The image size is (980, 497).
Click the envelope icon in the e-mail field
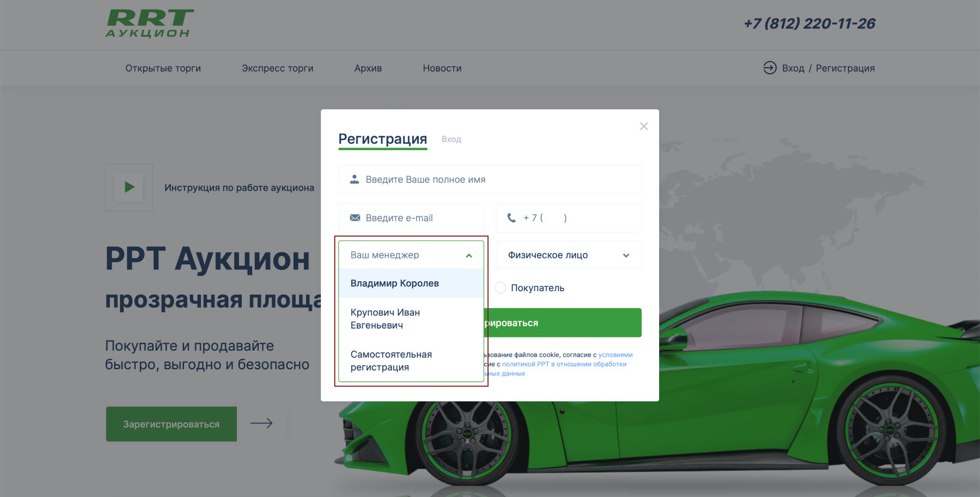[x=355, y=218]
